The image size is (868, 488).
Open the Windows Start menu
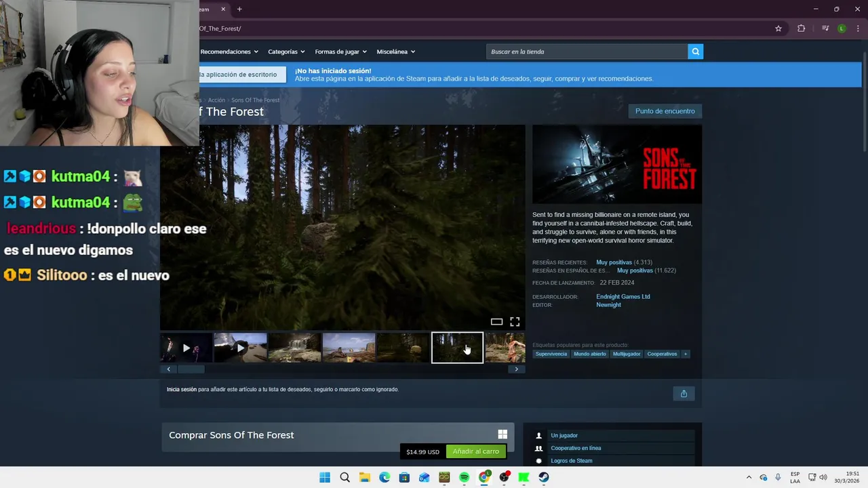point(325,477)
